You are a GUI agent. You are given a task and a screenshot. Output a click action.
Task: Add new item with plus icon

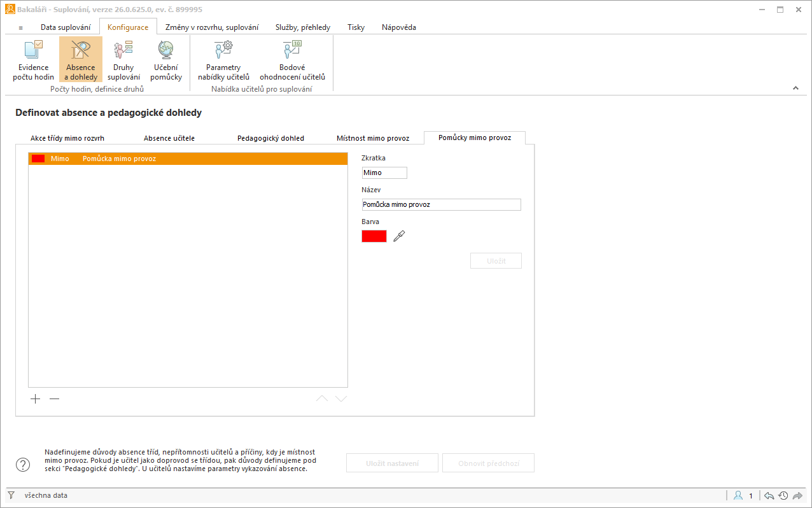(36, 399)
